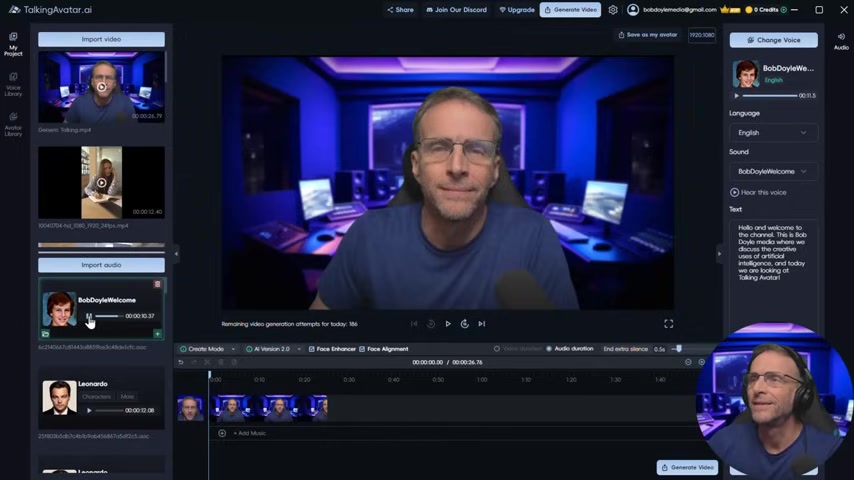Add credits with the green plus icon

coord(784,10)
